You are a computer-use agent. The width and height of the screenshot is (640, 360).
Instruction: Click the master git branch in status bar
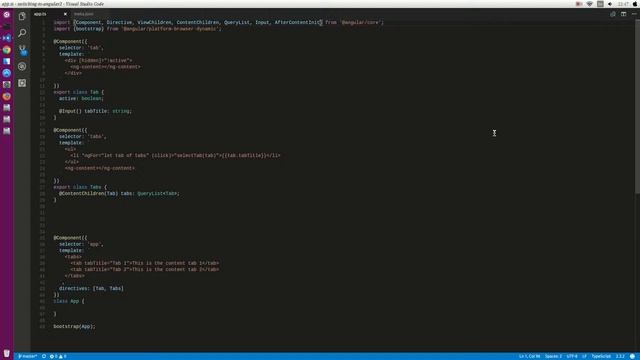tap(27, 356)
